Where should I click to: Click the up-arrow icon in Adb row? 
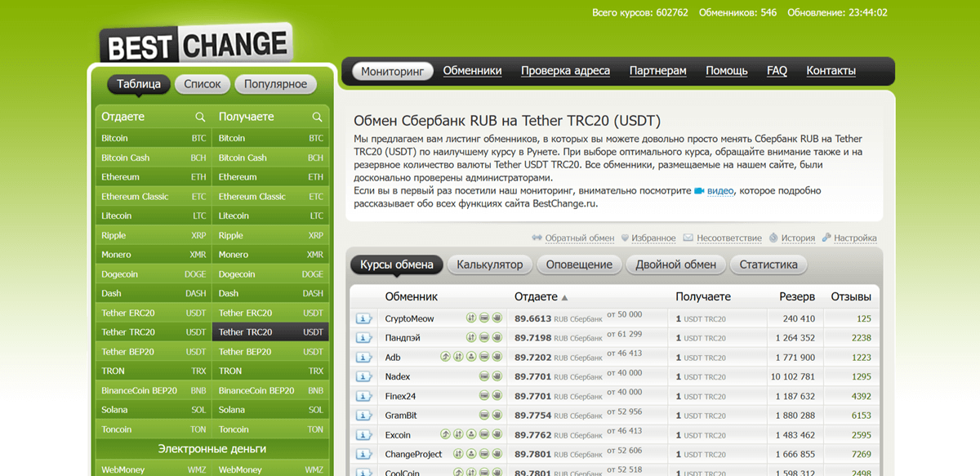pos(445,357)
